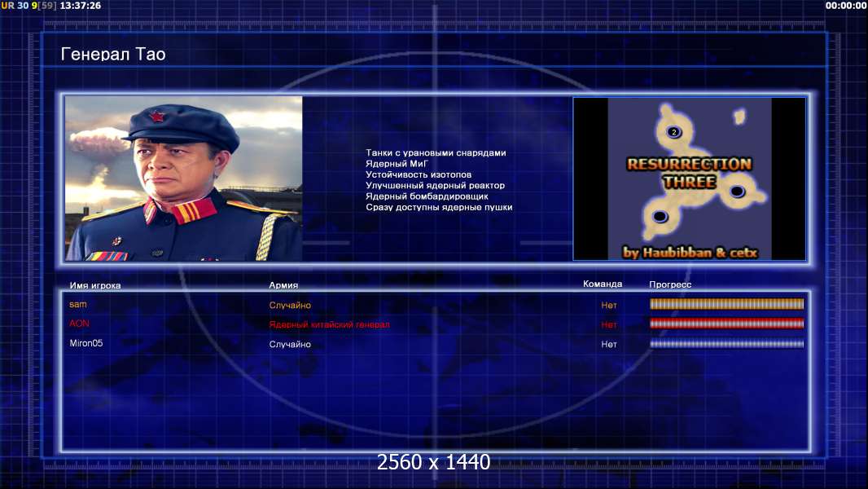868x489 pixels.
Task: Click team "Нет" in sam's row
Action: (x=609, y=305)
